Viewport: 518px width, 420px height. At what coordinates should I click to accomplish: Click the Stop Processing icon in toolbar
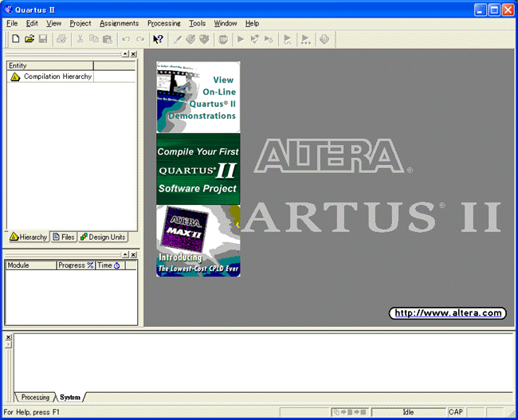[x=223, y=38]
